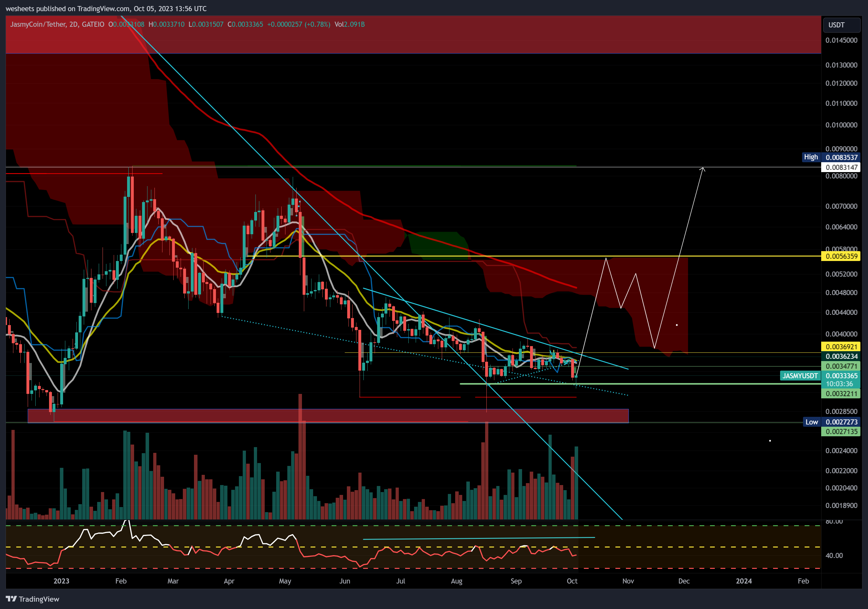Click the 0.0070000 price axis label
The height and width of the screenshot is (609, 868).
[x=841, y=206]
